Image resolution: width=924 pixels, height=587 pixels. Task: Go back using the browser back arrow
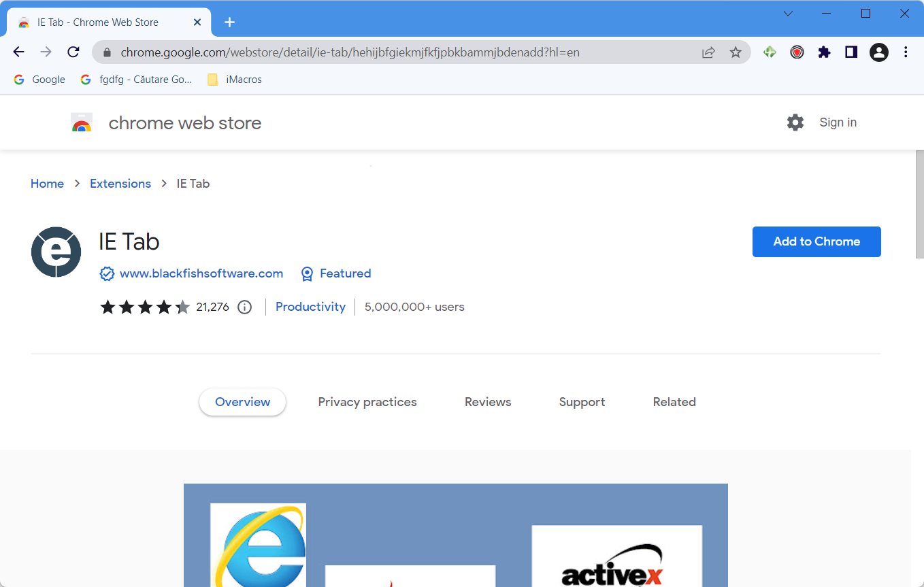point(18,52)
